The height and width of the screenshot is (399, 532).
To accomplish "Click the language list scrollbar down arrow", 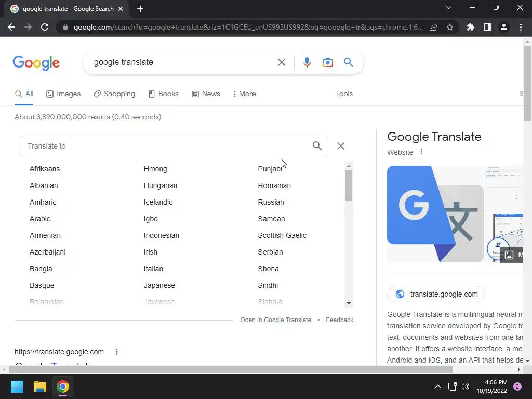I will coord(349,303).
